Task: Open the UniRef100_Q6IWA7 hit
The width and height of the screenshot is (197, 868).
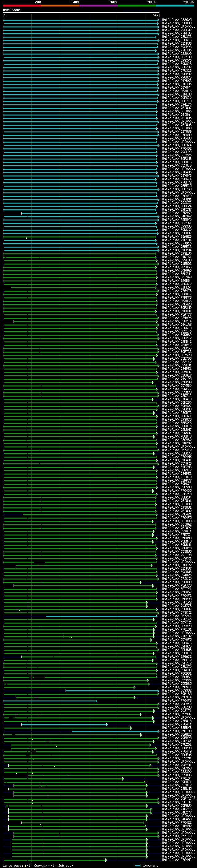Action: click(177, 108)
